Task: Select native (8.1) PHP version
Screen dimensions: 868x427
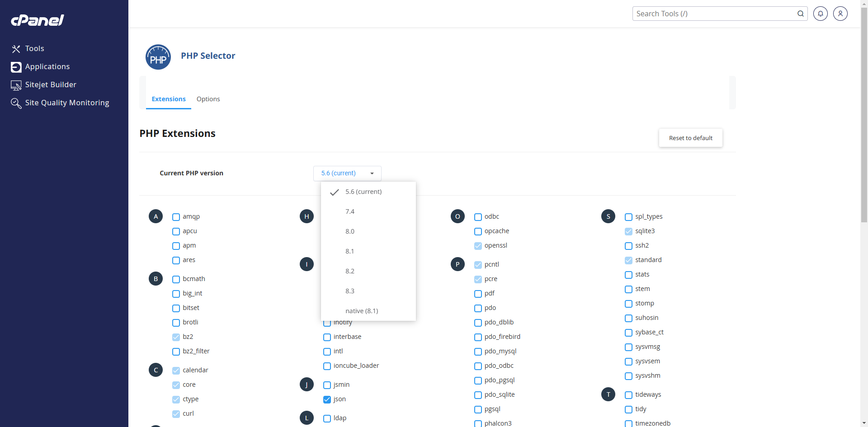Action: pyautogui.click(x=368, y=311)
